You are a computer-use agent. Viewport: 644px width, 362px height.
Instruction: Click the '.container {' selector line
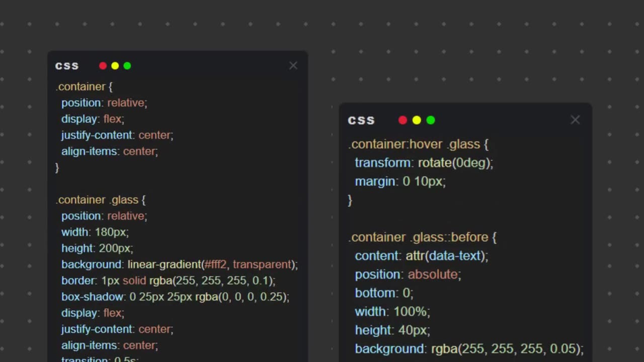[84, 86]
